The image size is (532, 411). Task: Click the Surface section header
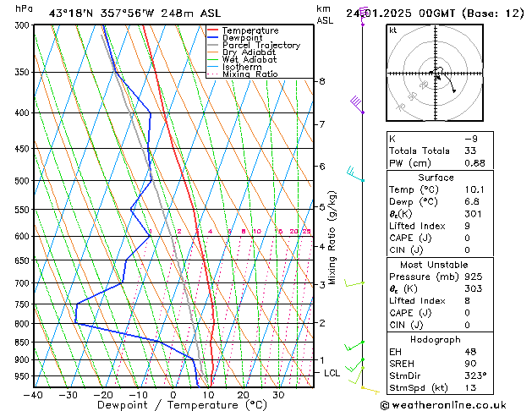pyautogui.click(x=436, y=178)
